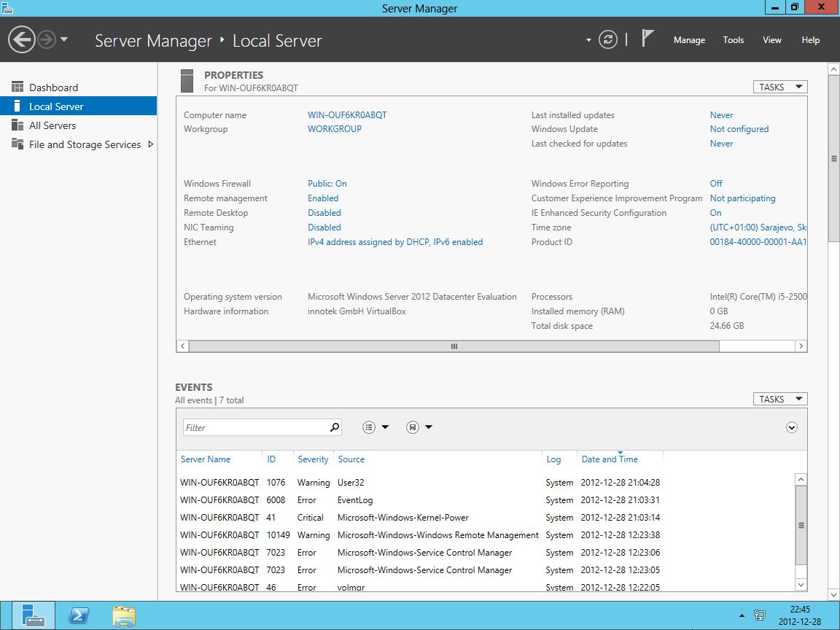Open File Explorer from the taskbar

tap(124, 615)
